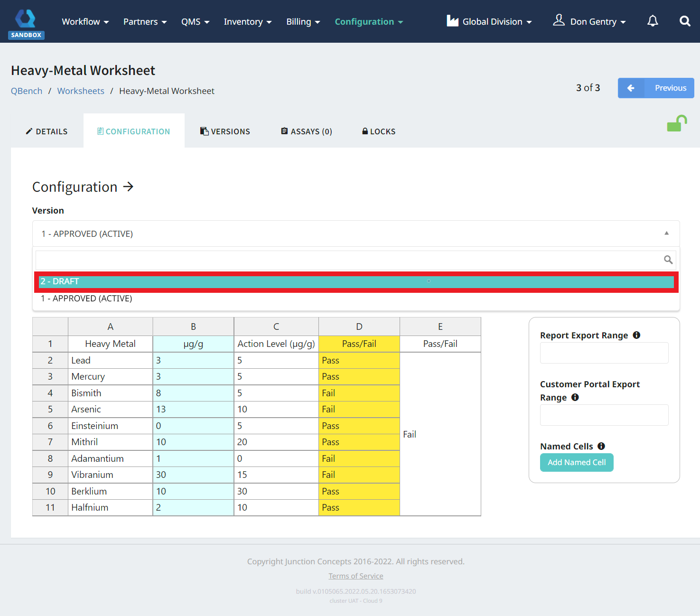Click the notification bell icon
Screen dimensions: 700x616
click(653, 21)
